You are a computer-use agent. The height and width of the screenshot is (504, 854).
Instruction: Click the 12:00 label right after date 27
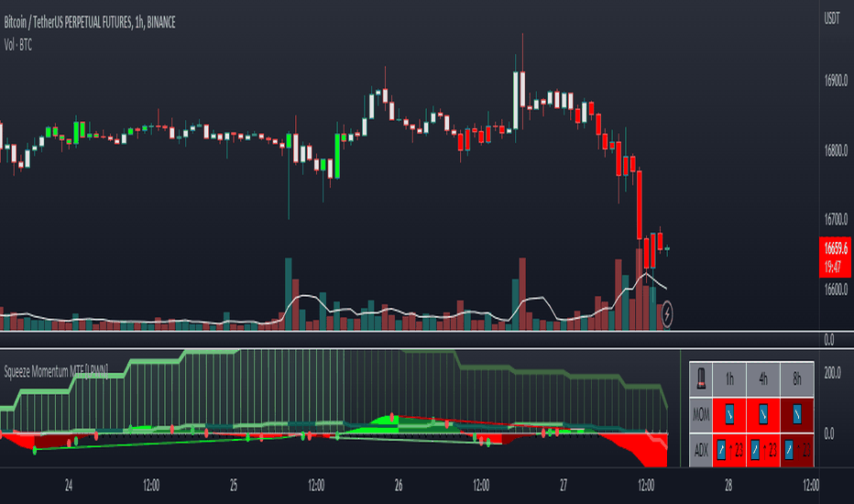(646, 486)
